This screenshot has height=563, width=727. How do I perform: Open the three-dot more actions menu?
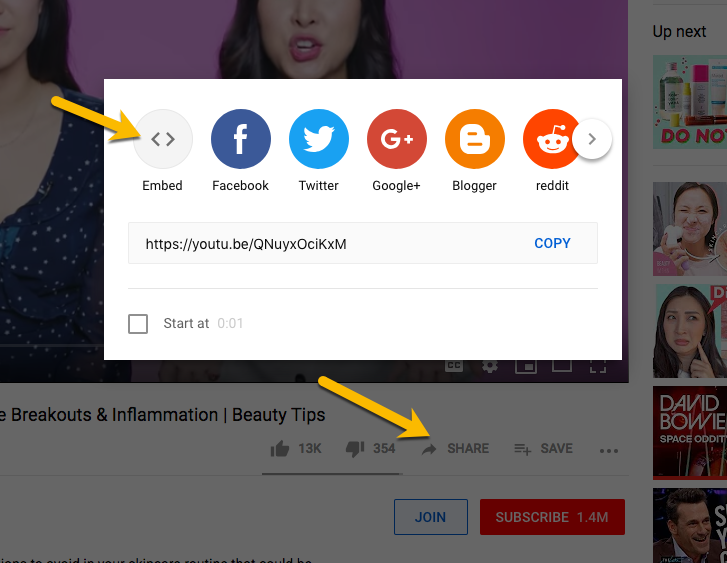(609, 450)
